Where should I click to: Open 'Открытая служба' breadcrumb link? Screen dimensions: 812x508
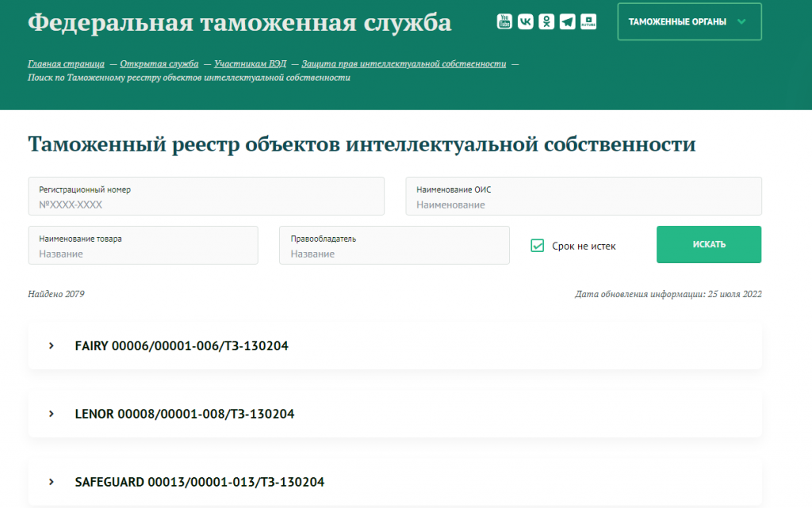coord(159,63)
